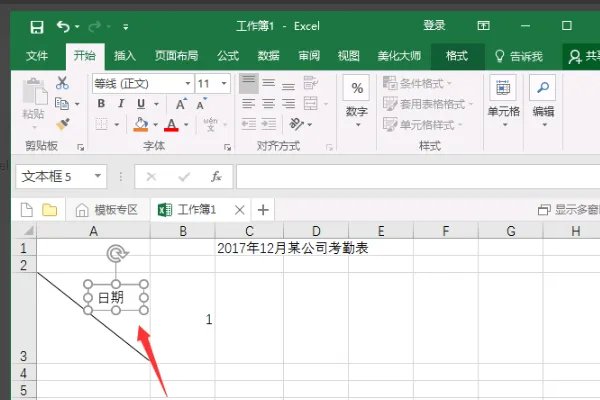Click the rotation handle of text box

pos(117,253)
